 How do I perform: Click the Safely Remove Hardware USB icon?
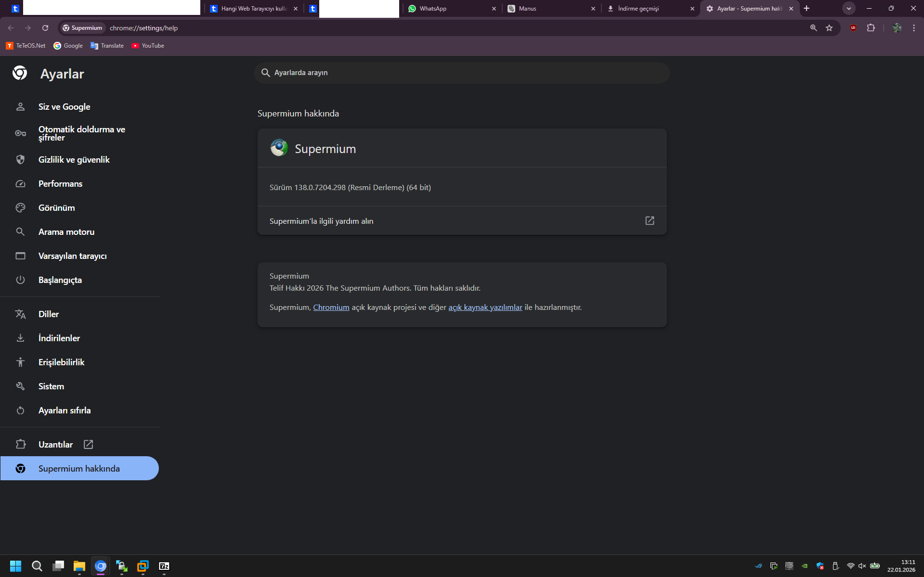[835, 566]
